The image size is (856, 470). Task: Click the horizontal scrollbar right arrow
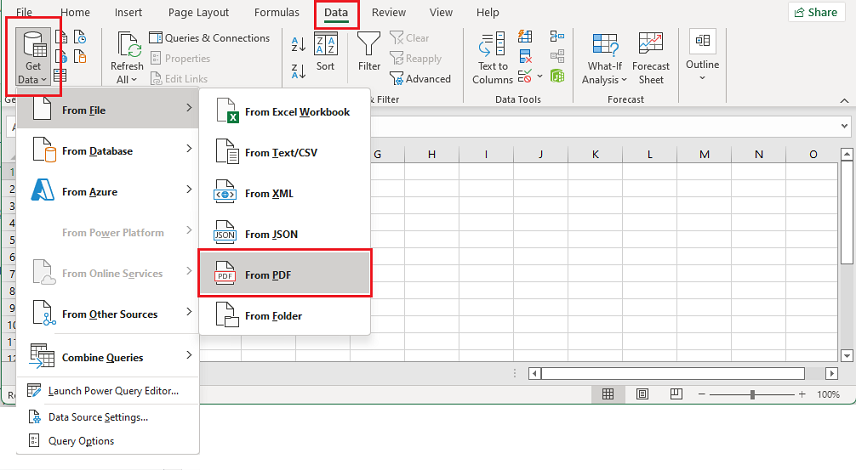pyautogui.click(x=831, y=374)
